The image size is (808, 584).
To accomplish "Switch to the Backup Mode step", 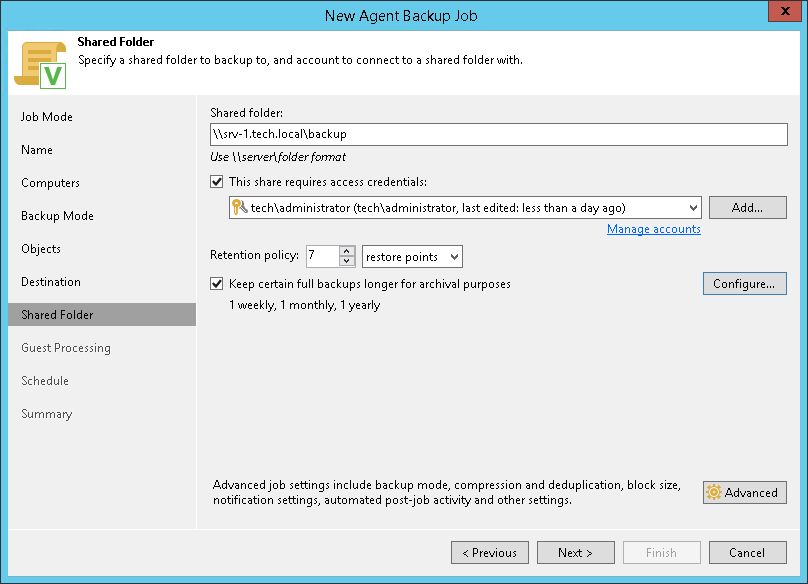I will click(57, 216).
